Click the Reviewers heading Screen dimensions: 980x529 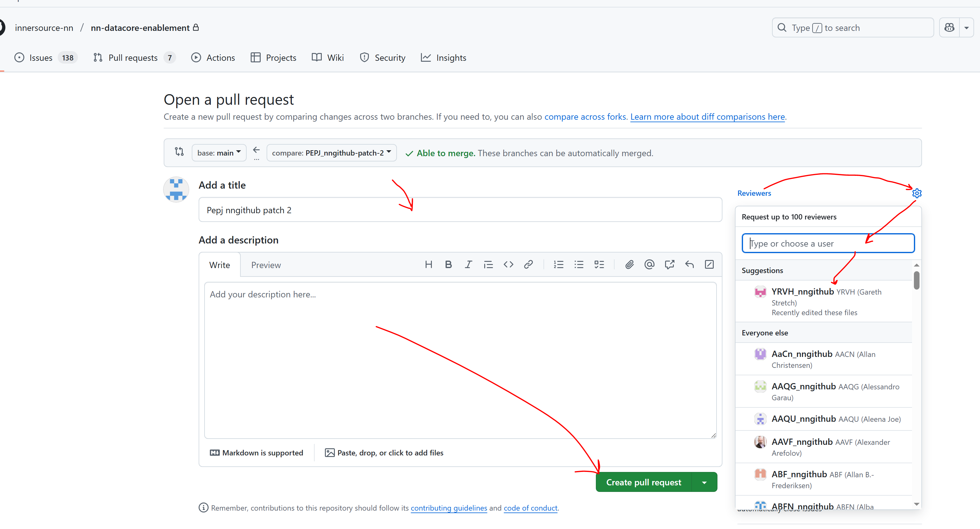(x=754, y=193)
